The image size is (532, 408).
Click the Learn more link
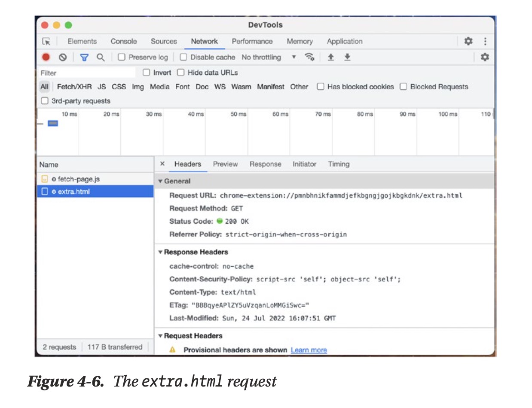[x=309, y=350]
